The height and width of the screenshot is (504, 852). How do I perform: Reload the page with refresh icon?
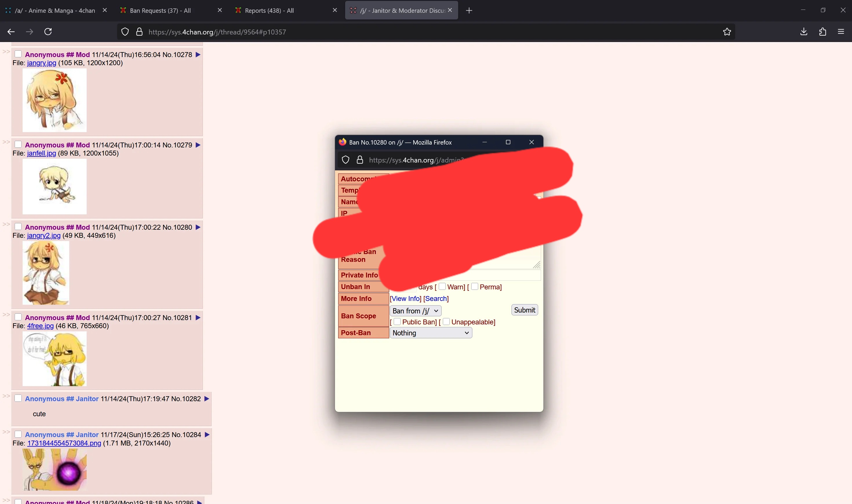click(48, 32)
